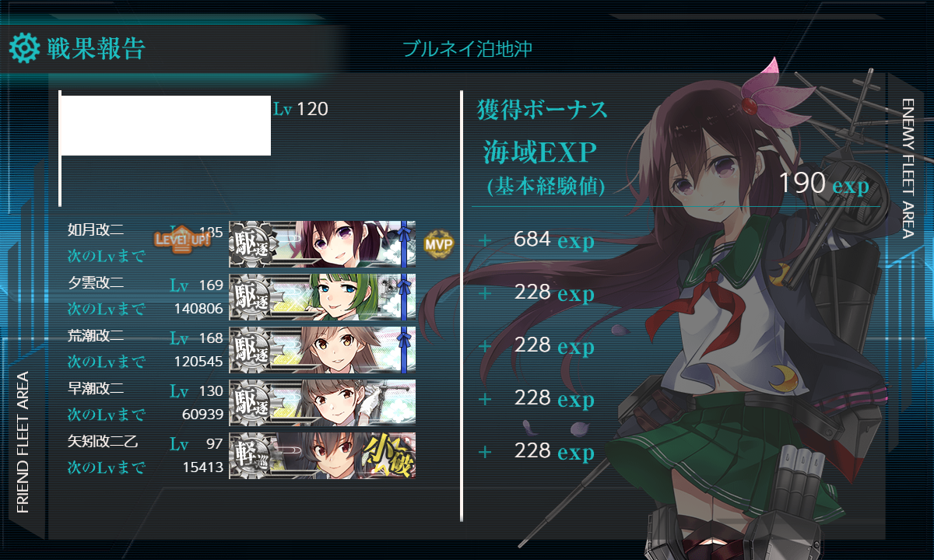Click the 小破 damage badge on 矢矧改二乙

[x=385, y=456]
